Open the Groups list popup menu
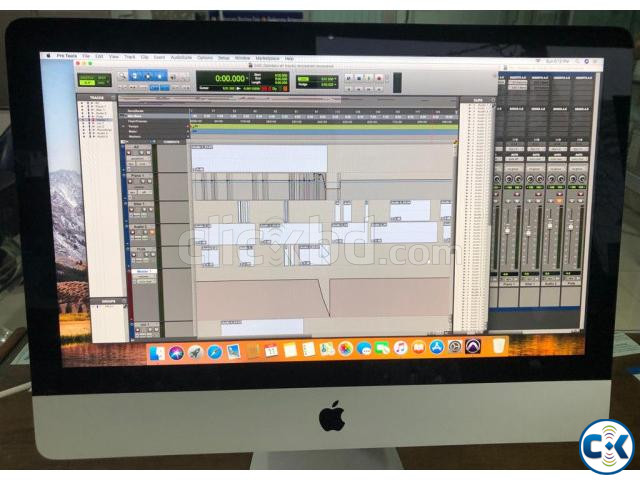640x480 pixels. click(x=124, y=302)
